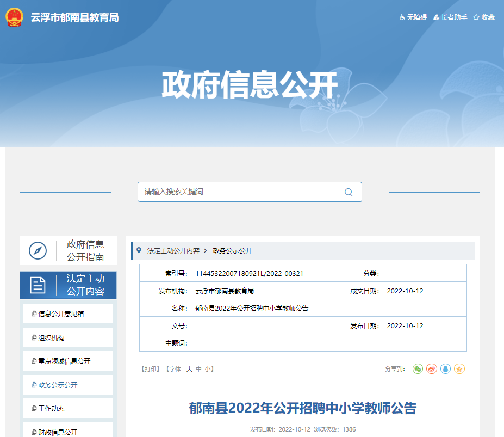Click the search magnifier icon

[349, 192]
